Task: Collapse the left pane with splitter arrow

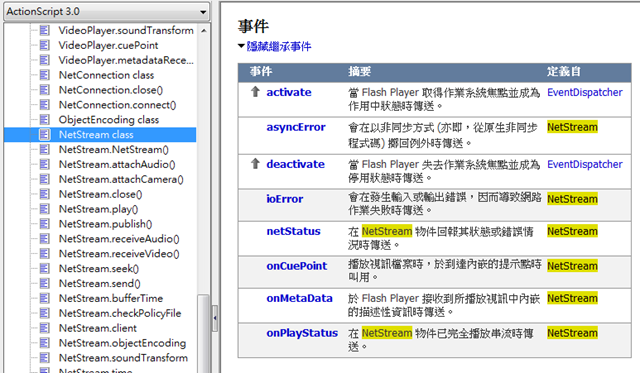Action: click(x=215, y=318)
